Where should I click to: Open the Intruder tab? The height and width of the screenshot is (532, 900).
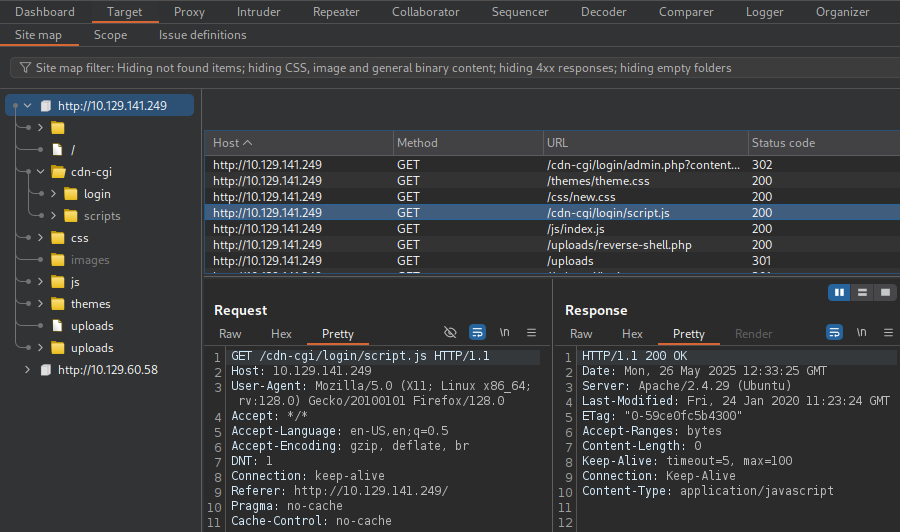click(x=258, y=11)
